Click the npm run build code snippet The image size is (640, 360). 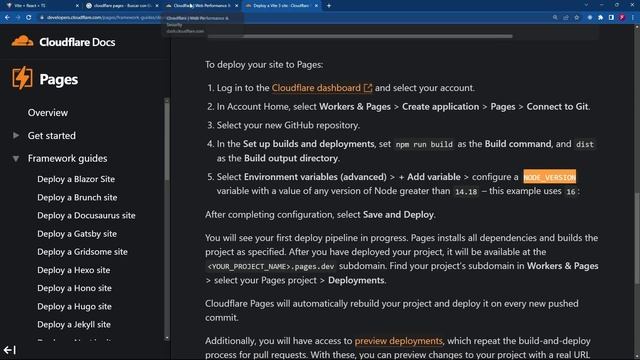[424, 144]
